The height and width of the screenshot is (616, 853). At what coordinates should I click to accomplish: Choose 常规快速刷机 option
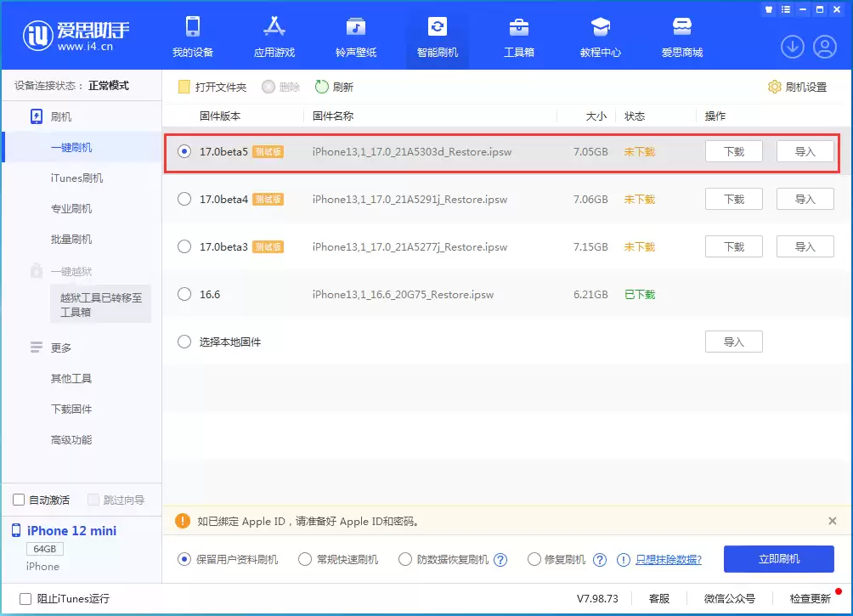(x=305, y=559)
